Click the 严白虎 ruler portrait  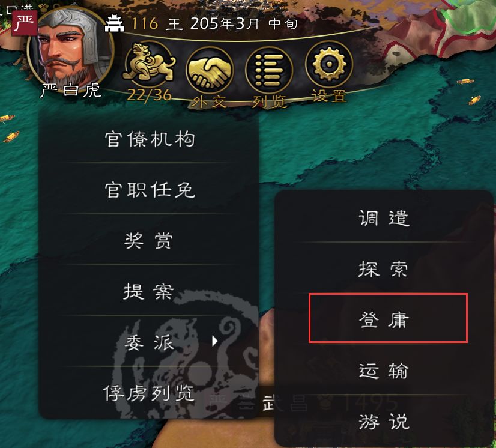[x=70, y=51]
